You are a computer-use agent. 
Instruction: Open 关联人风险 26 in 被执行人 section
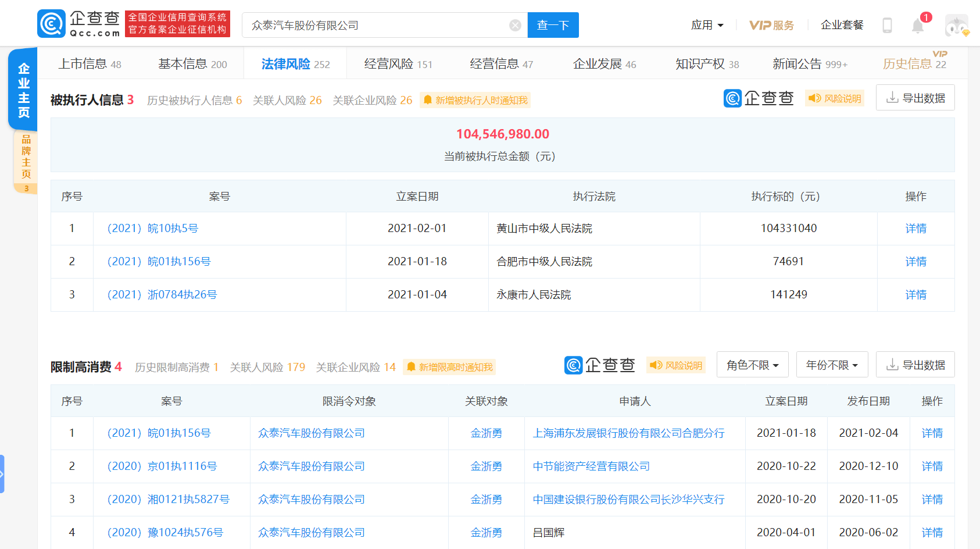coord(287,100)
